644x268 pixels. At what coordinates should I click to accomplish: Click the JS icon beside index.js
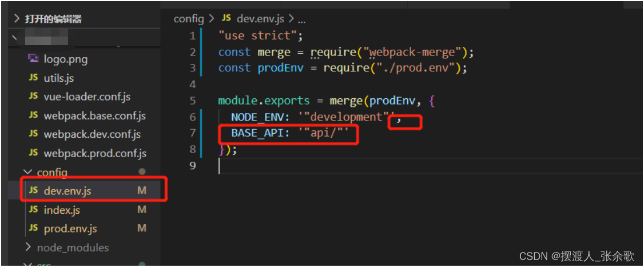(33, 209)
